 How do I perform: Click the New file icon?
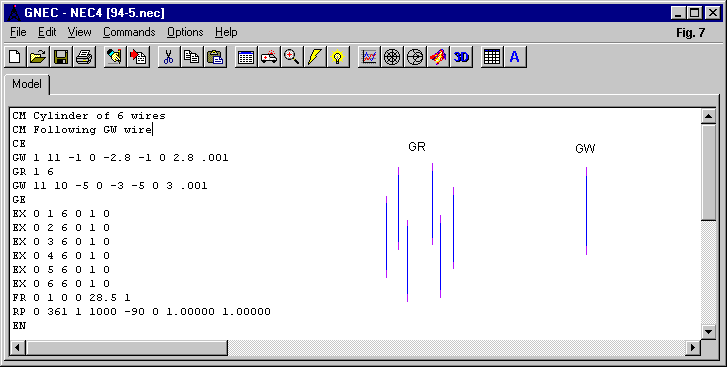[x=15, y=57]
